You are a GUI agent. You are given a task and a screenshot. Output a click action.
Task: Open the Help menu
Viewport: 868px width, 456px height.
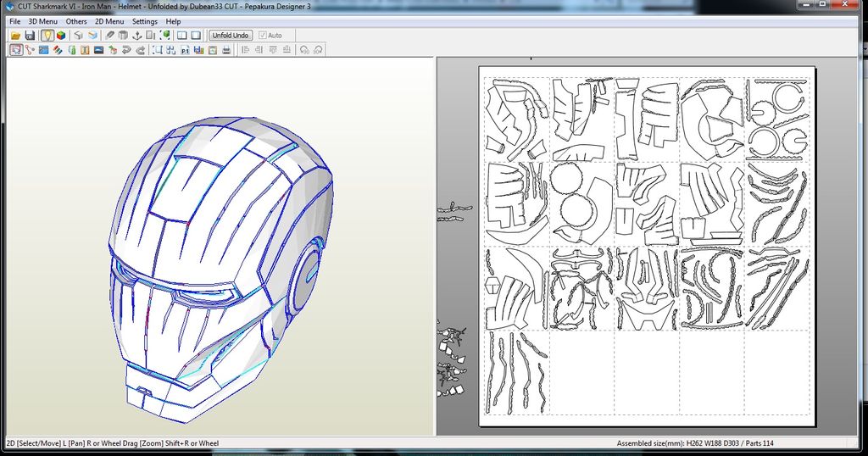173,21
